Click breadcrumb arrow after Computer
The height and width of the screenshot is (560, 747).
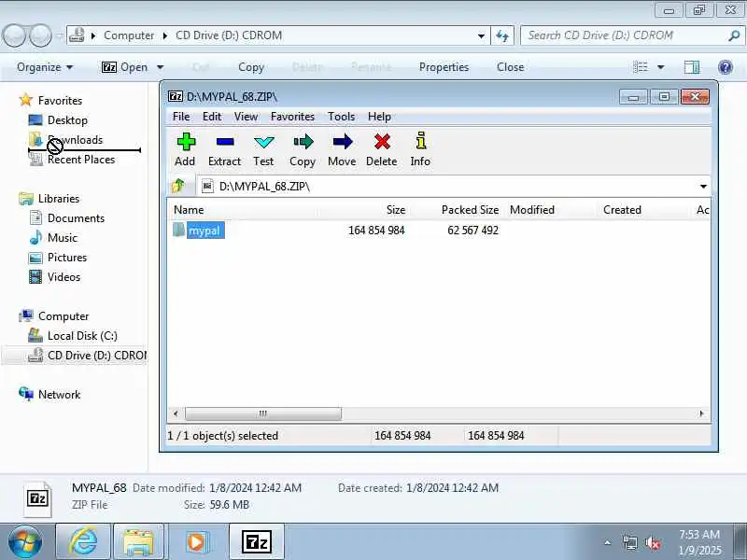165,35
